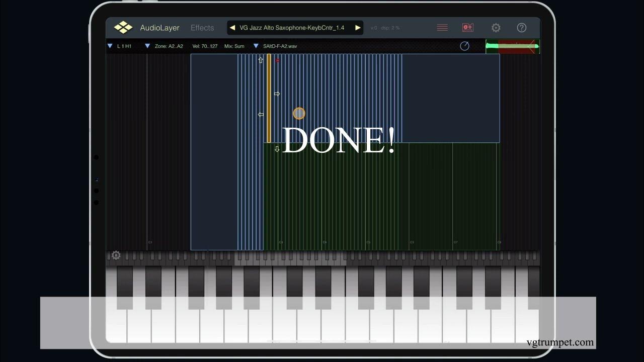This screenshot has height=362, width=644.
Task: Click the down arrow zone handle
Action: [277, 149]
